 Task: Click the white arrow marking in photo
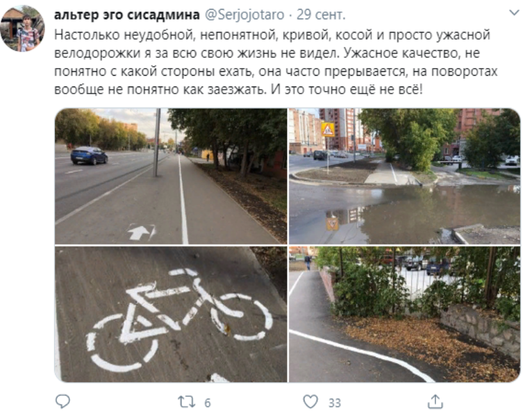(141, 232)
